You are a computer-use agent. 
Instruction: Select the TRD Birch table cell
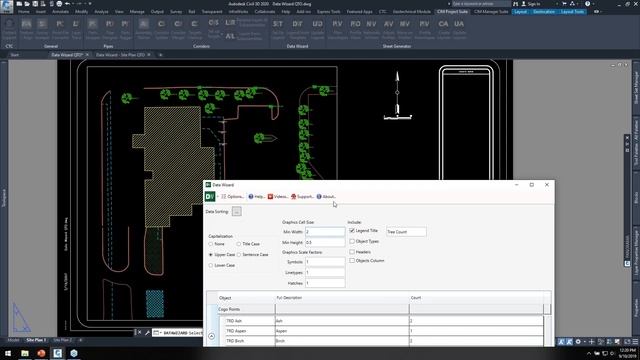[250, 341]
